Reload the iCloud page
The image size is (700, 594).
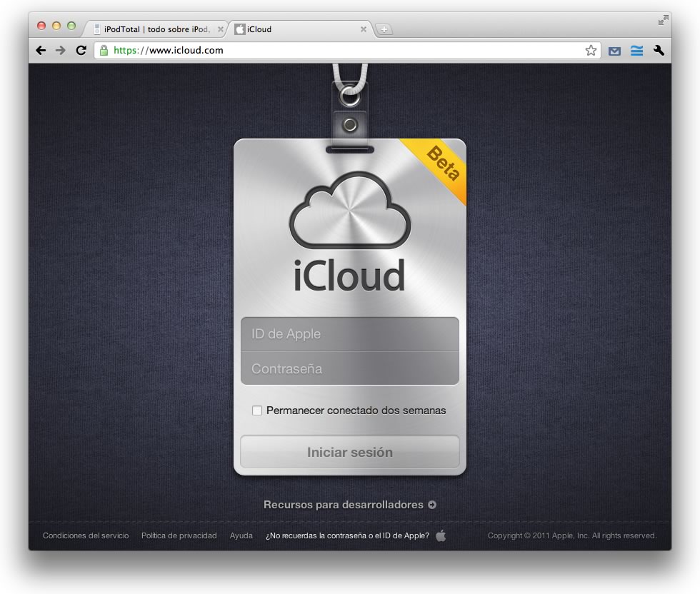[x=81, y=51]
